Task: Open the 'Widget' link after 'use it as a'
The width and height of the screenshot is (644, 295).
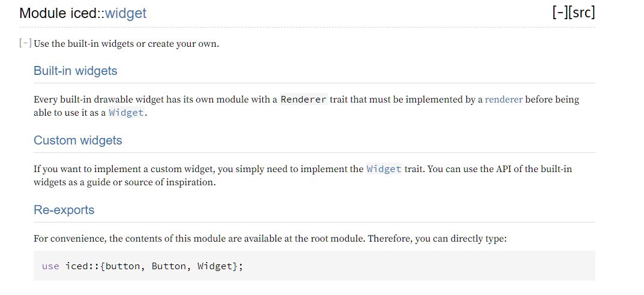Action: tap(126, 112)
